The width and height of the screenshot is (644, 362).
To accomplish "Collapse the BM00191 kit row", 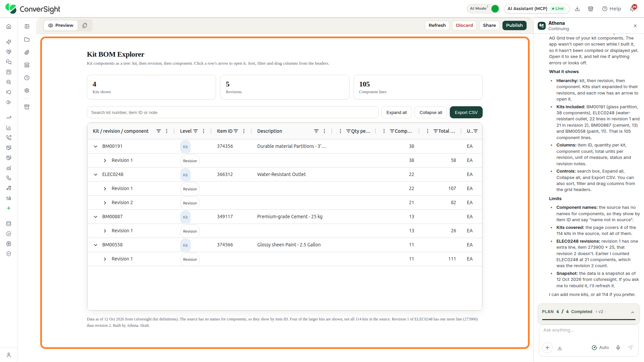I will [96, 146].
